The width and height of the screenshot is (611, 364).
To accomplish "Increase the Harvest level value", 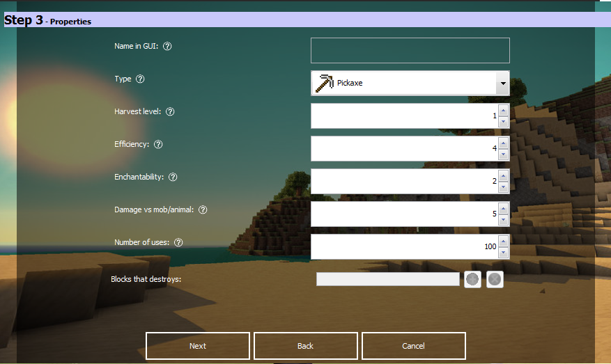I will [503, 111].
